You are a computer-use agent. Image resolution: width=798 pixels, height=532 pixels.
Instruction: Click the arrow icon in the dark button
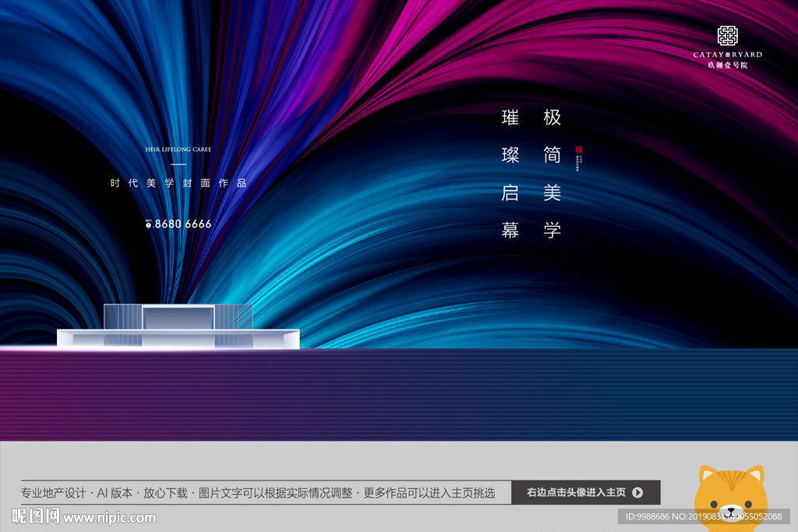637,492
